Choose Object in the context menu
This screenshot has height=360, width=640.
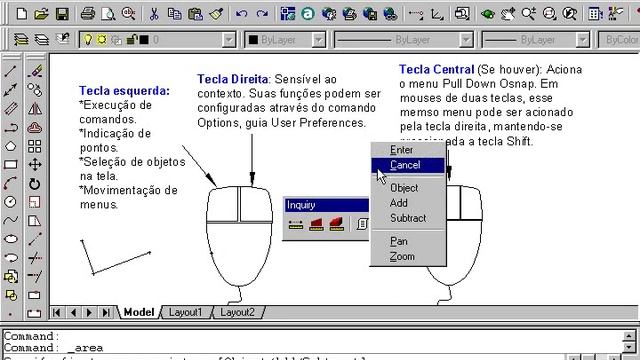click(408, 188)
